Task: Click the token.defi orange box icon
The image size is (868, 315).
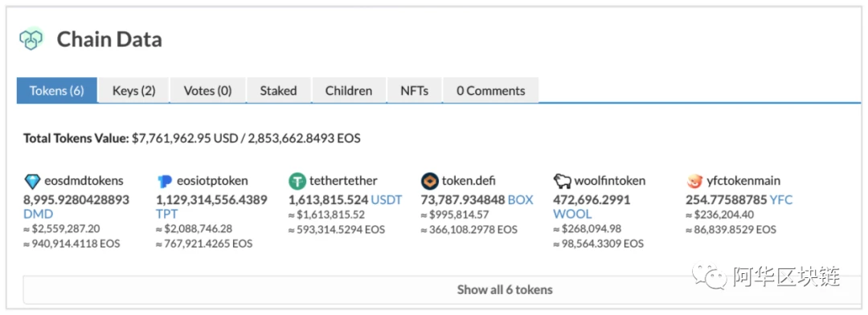Action: coord(429,181)
